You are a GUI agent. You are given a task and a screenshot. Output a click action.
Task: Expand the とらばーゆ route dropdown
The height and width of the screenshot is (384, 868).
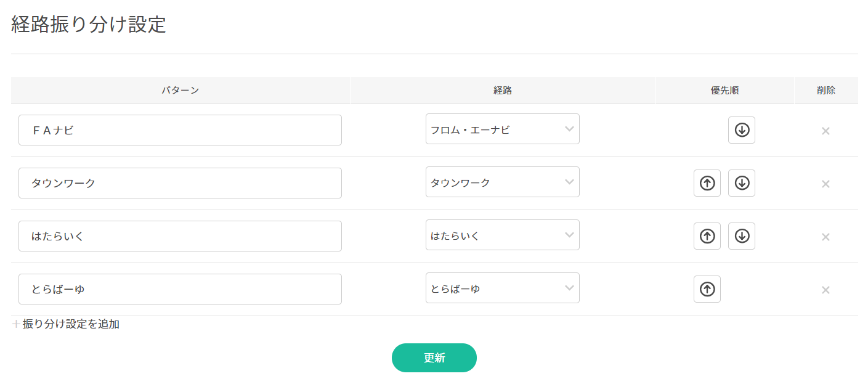502,288
